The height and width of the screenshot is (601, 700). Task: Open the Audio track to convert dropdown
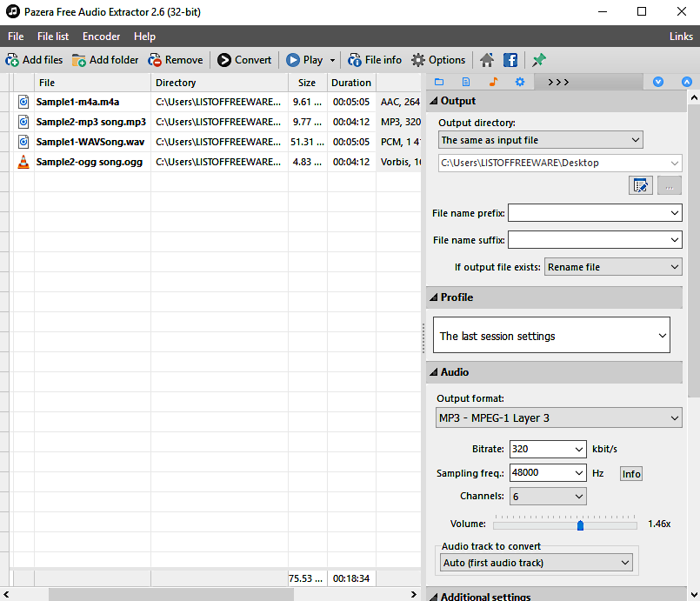click(537, 563)
